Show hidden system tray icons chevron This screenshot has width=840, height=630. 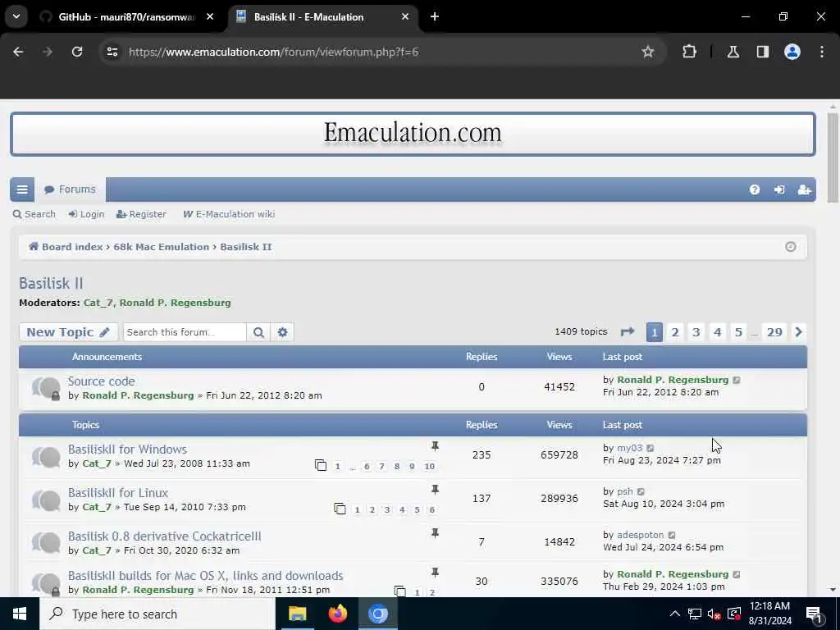(x=674, y=614)
